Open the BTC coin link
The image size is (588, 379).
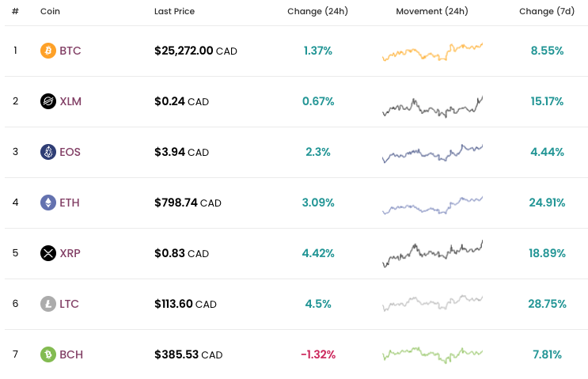point(70,51)
